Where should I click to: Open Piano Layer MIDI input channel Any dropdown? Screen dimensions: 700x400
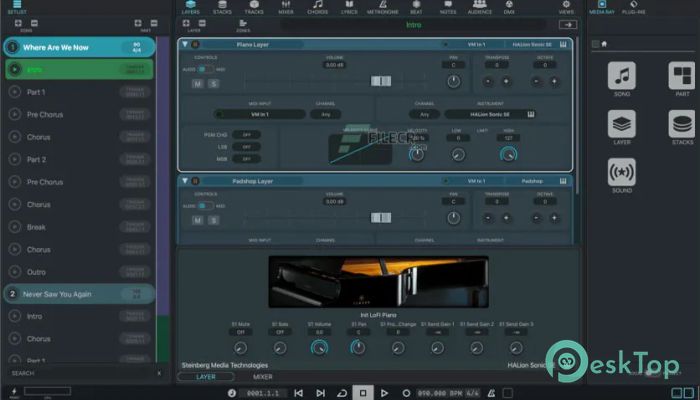pyautogui.click(x=325, y=114)
